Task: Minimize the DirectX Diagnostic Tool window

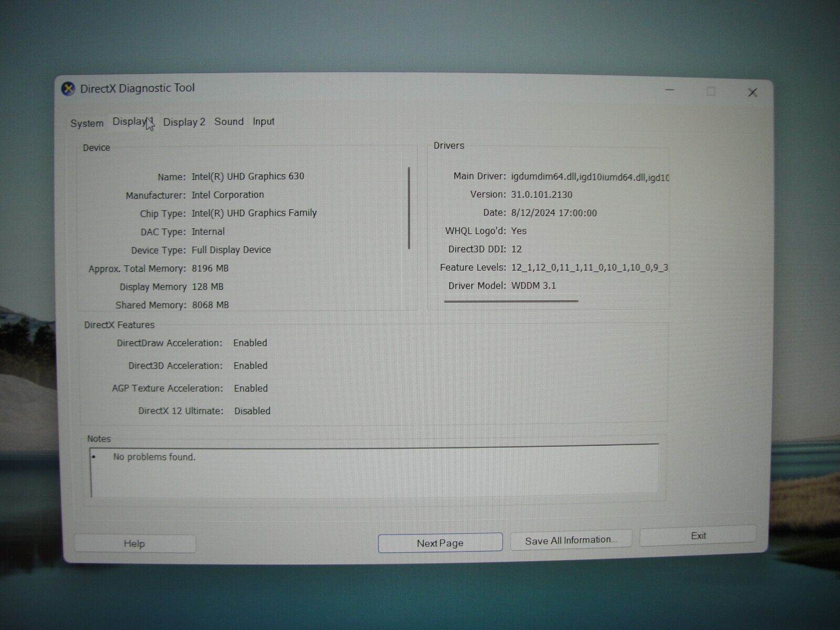Action: (x=668, y=91)
